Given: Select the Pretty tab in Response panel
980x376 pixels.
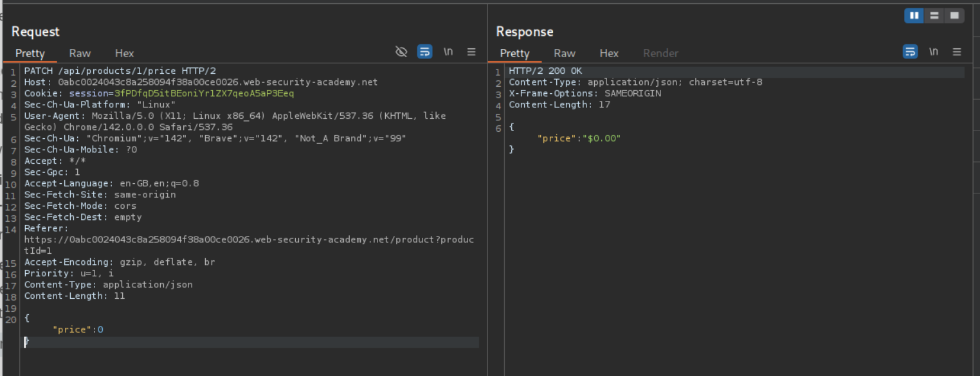Looking at the screenshot, I should (x=514, y=53).
